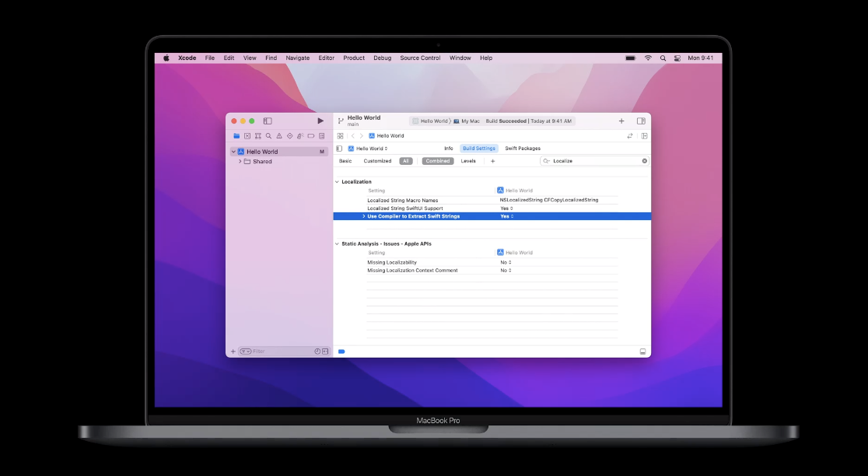Toggle the navigator sidebar button
The image size is (868, 476).
268,121
